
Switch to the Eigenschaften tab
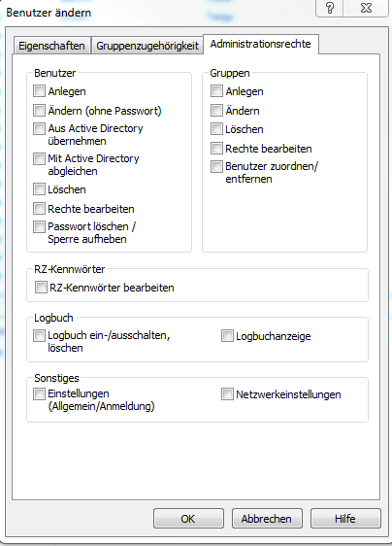pyautogui.click(x=51, y=46)
